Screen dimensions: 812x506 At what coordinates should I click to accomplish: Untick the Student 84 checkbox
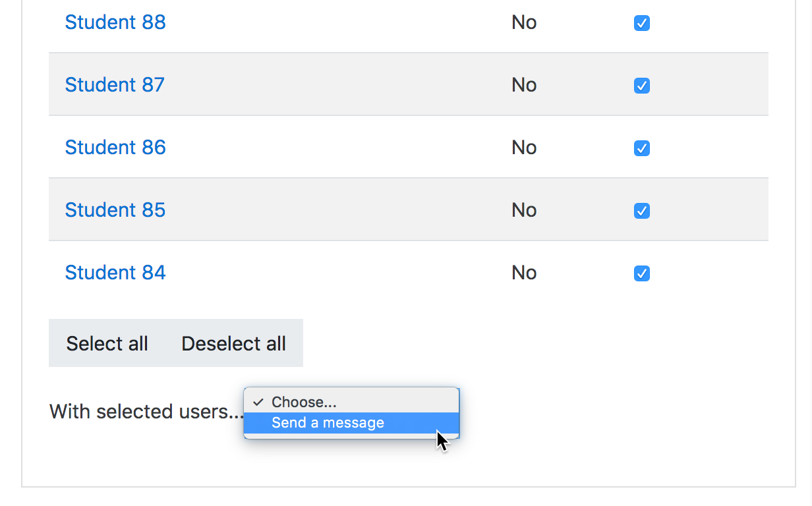641,273
